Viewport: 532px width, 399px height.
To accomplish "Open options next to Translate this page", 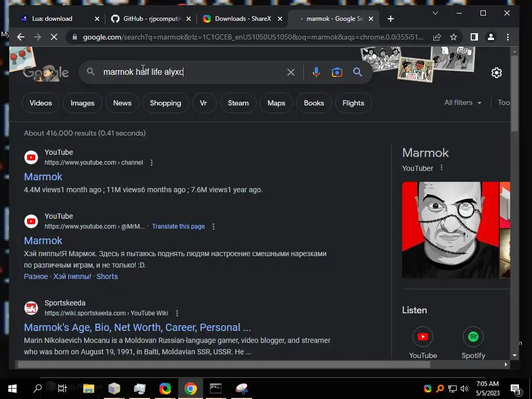I will (x=214, y=227).
